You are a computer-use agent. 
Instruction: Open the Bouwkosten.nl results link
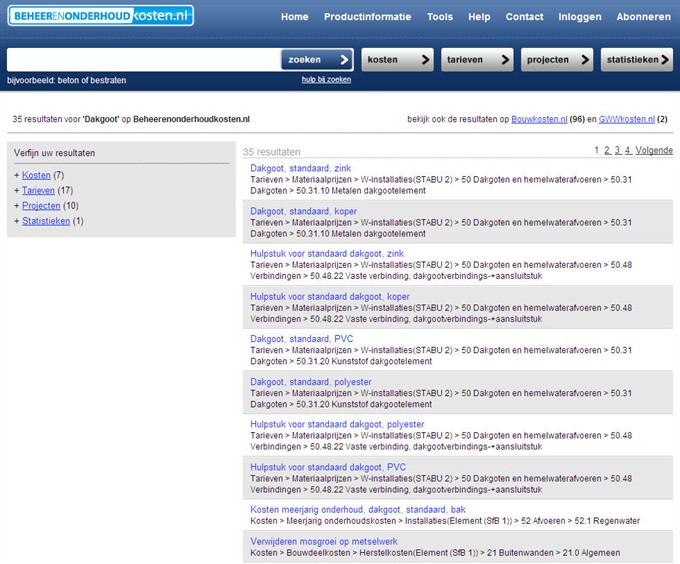[x=539, y=119]
